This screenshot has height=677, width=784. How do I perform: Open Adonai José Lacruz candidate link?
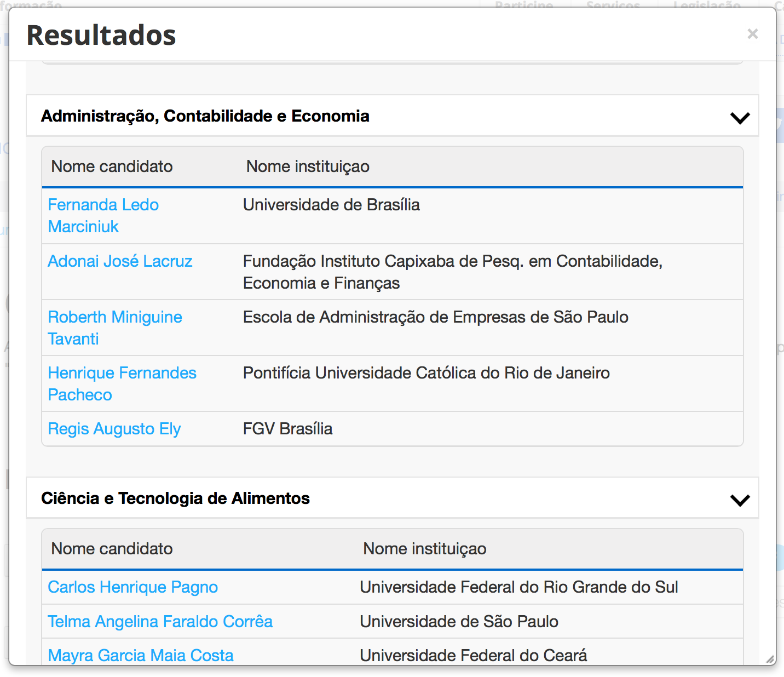[120, 261]
